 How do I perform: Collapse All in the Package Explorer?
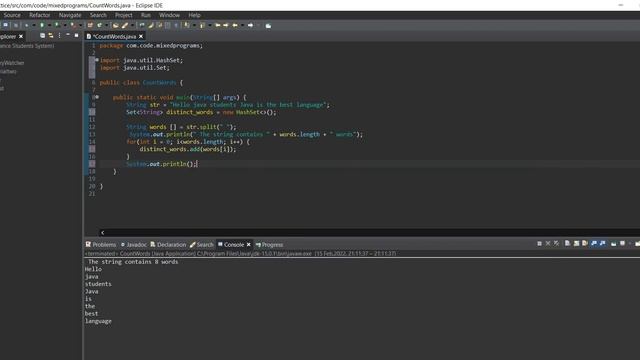(42, 36)
